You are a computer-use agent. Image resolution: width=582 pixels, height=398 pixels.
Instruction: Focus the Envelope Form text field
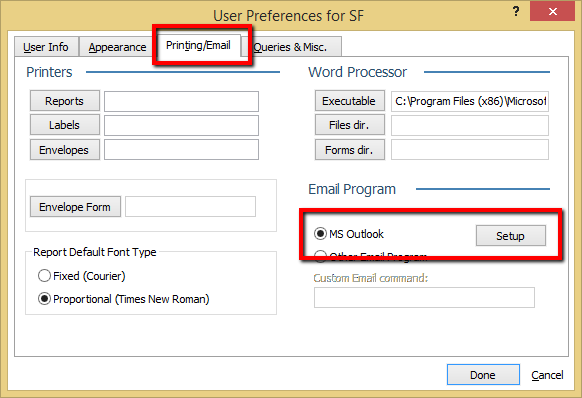(x=190, y=207)
